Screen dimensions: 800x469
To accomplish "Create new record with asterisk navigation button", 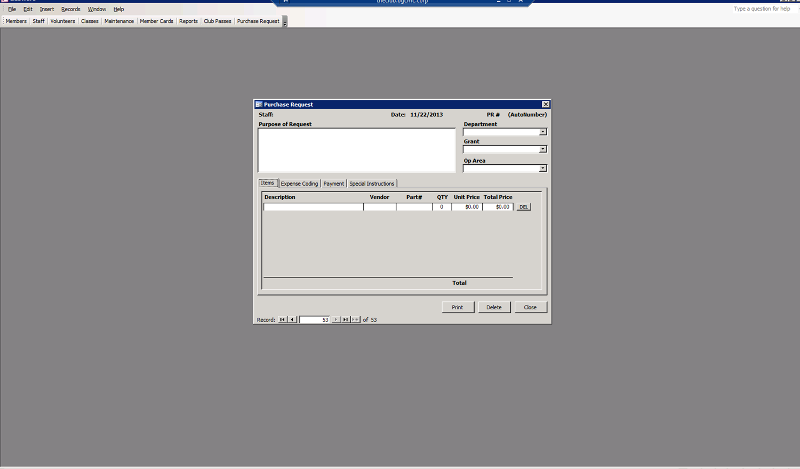I will click(x=356, y=319).
